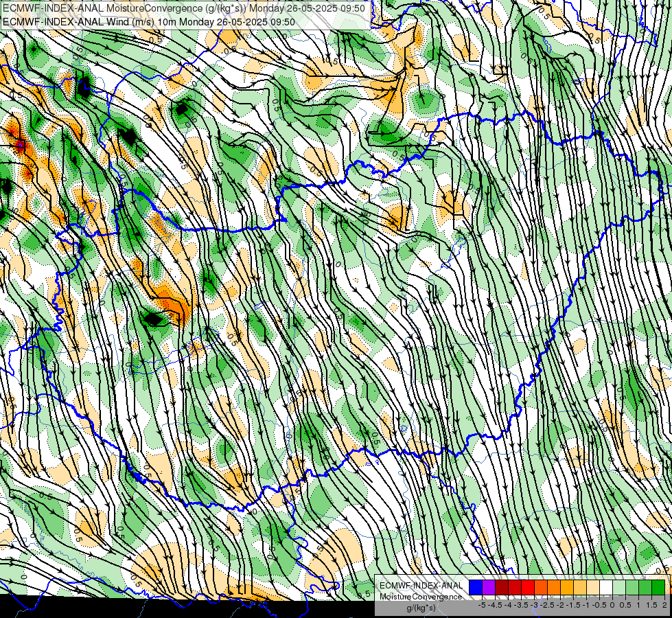Click the g/(kg*s) unit label in legend
The height and width of the screenshot is (618, 672).
[421, 608]
